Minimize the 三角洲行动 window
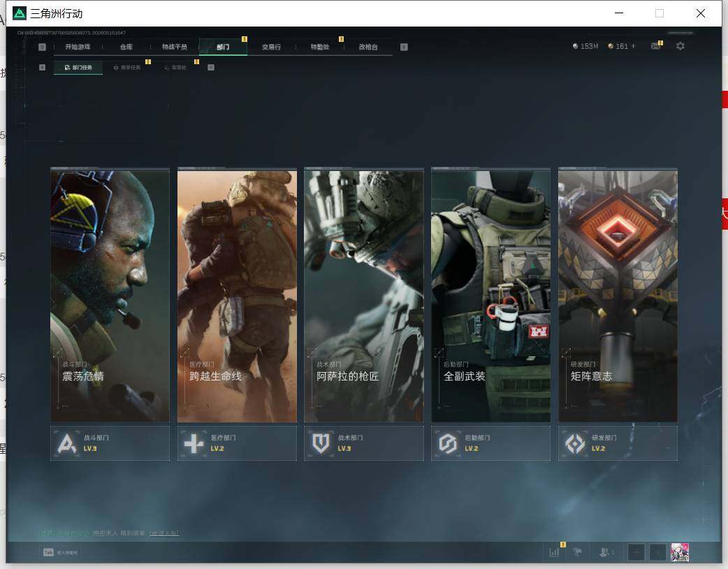 click(619, 13)
